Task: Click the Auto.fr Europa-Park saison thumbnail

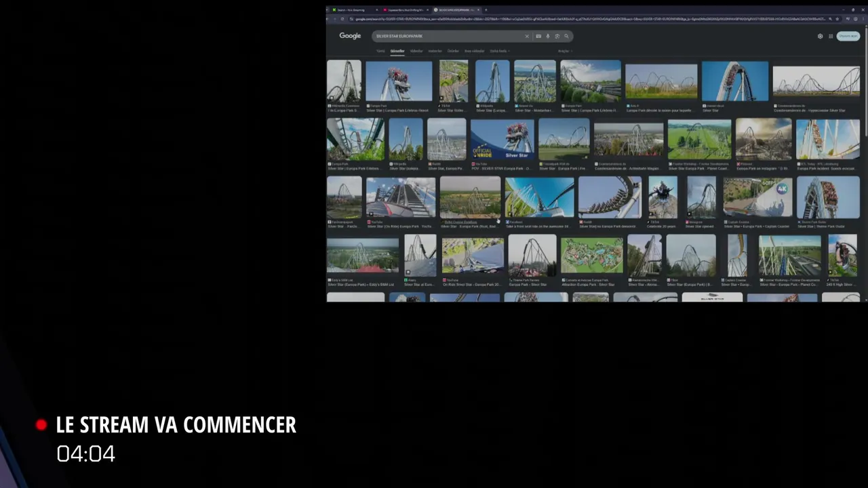Action: [661, 81]
